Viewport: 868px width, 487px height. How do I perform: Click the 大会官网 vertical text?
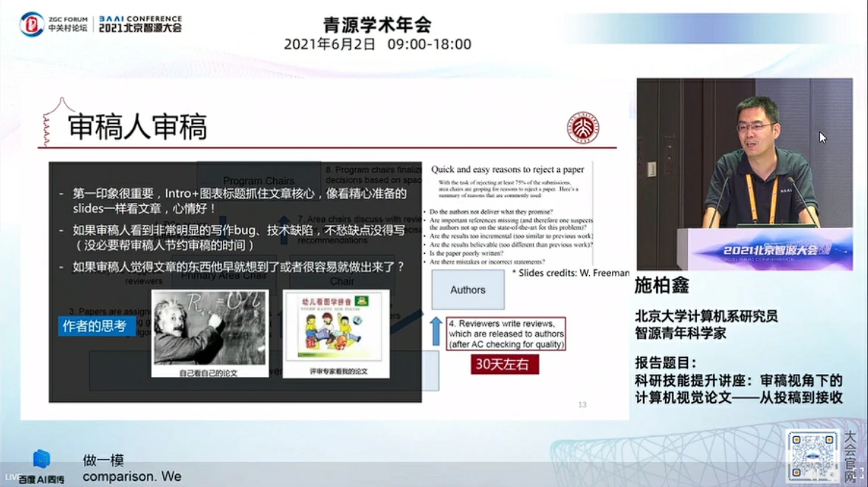point(851,455)
